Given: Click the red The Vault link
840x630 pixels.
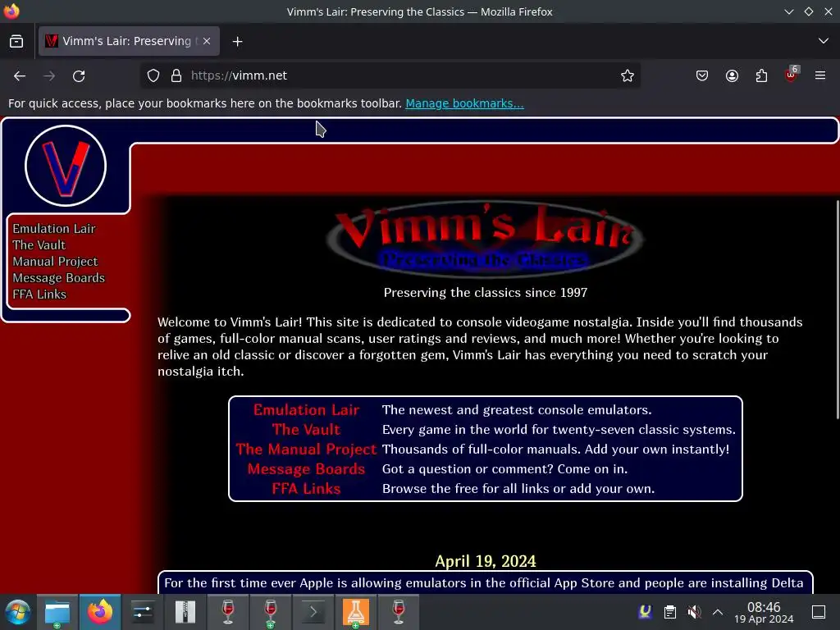Looking at the screenshot, I should pyautogui.click(x=306, y=430).
